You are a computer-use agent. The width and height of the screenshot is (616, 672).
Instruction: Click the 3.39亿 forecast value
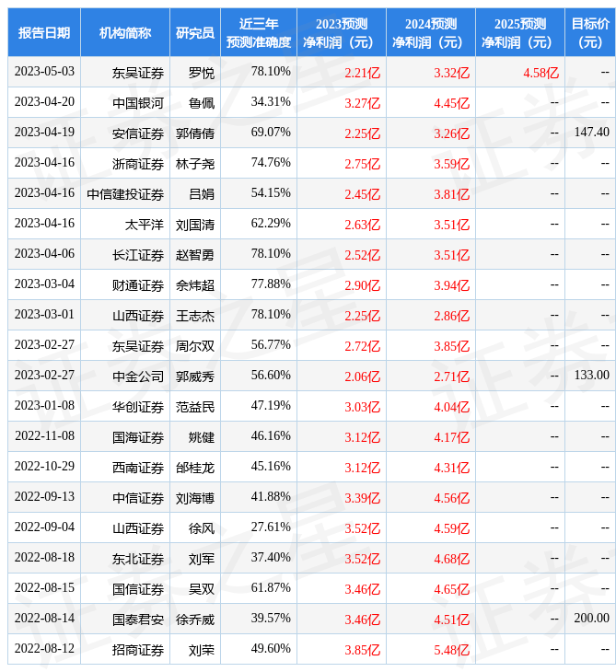click(363, 499)
